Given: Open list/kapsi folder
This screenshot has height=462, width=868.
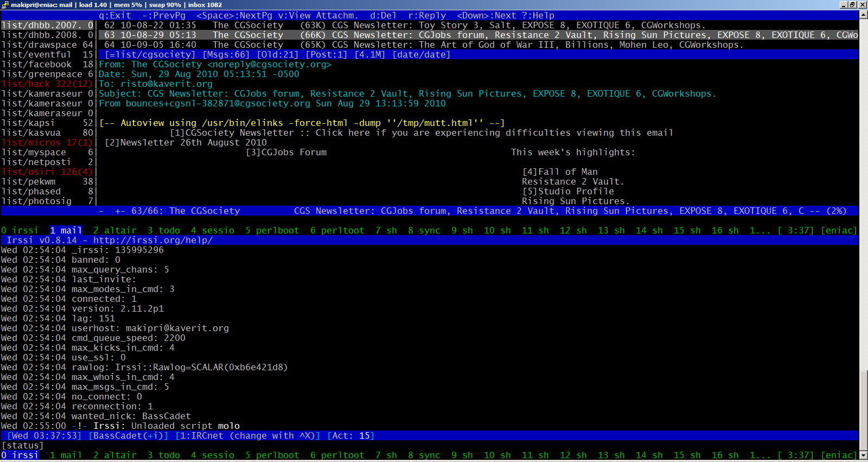Looking at the screenshot, I should [47, 123].
